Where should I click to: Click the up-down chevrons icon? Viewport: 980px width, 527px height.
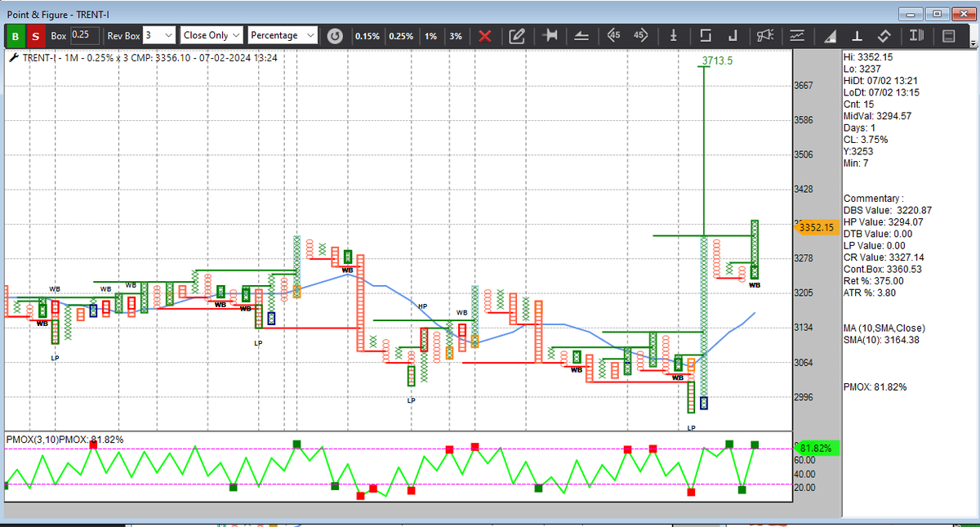coord(884,36)
